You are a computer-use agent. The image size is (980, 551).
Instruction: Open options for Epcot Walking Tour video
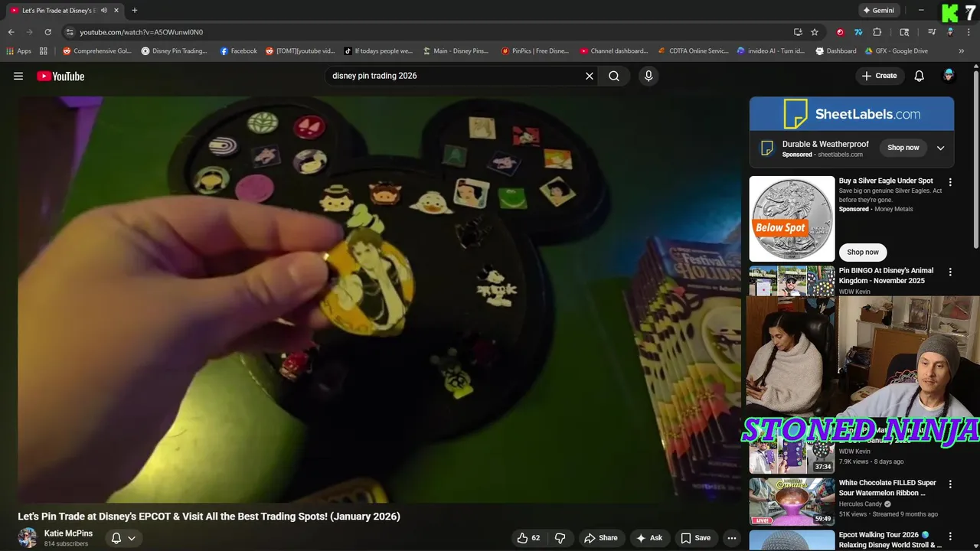tap(950, 536)
